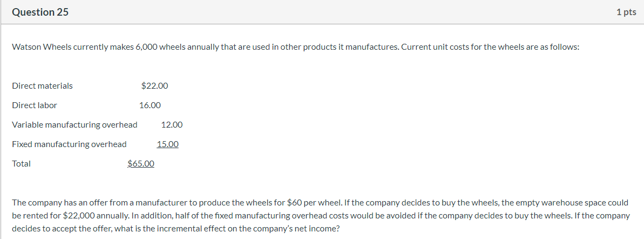Click the 1 pts point value label

pos(626,12)
